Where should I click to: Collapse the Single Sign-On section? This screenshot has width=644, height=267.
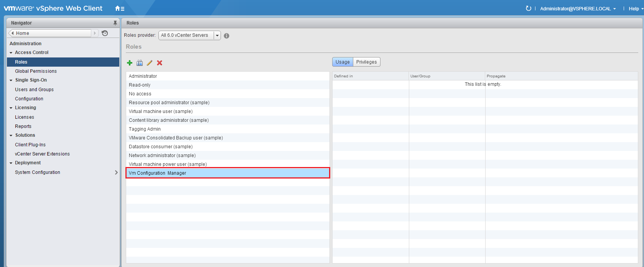(x=11, y=80)
